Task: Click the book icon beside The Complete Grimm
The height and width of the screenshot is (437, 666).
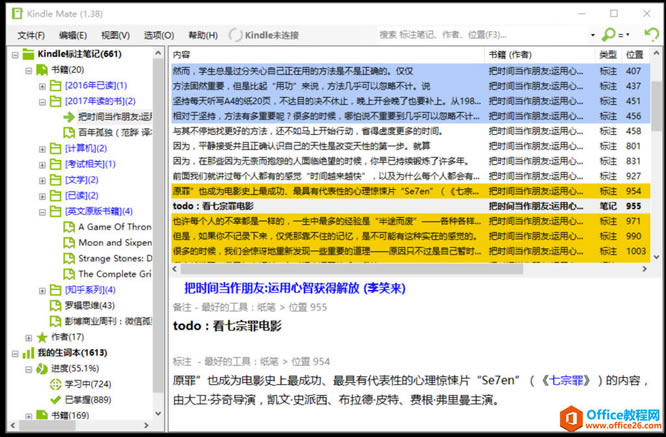Action: (x=69, y=274)
